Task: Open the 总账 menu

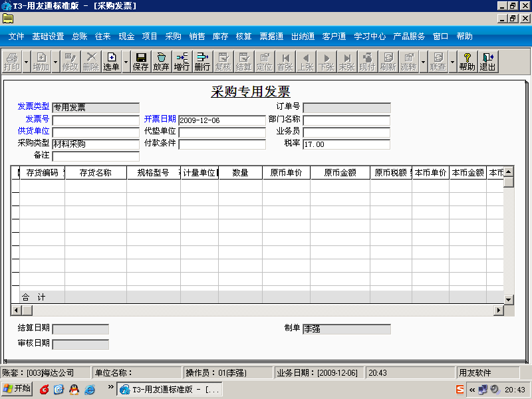Action: [80, 37]
